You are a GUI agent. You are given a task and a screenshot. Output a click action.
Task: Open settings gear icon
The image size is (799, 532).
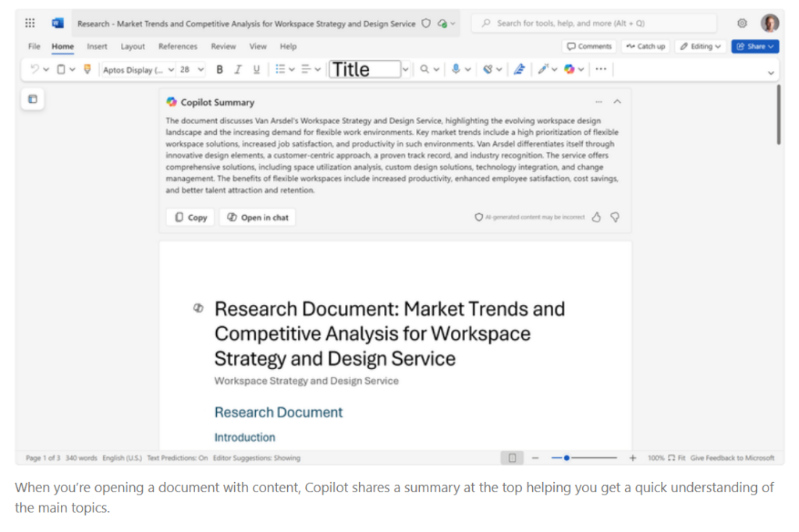pos(741,23)
